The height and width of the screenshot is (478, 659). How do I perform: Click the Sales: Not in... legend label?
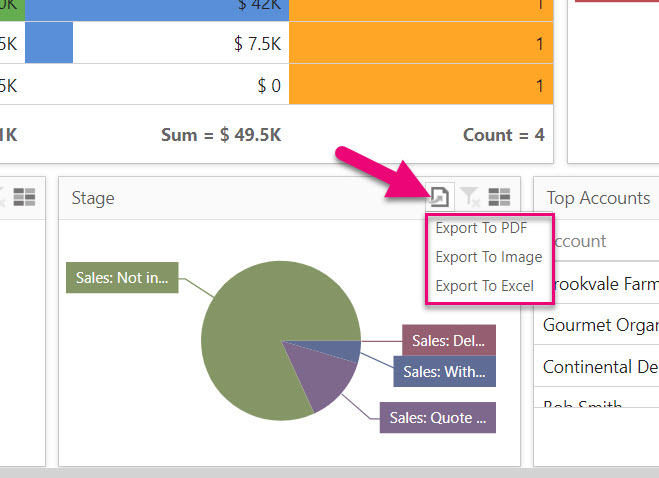click(x=122, y=277)
